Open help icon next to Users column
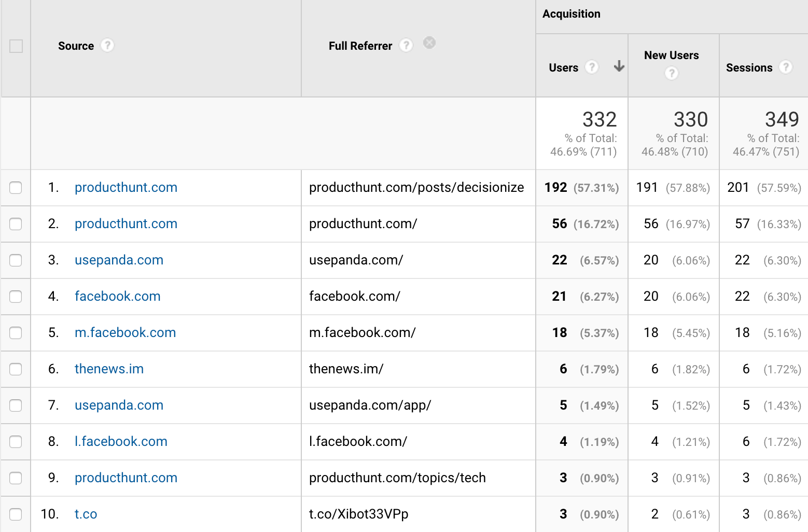 click(x=592, y=67)
